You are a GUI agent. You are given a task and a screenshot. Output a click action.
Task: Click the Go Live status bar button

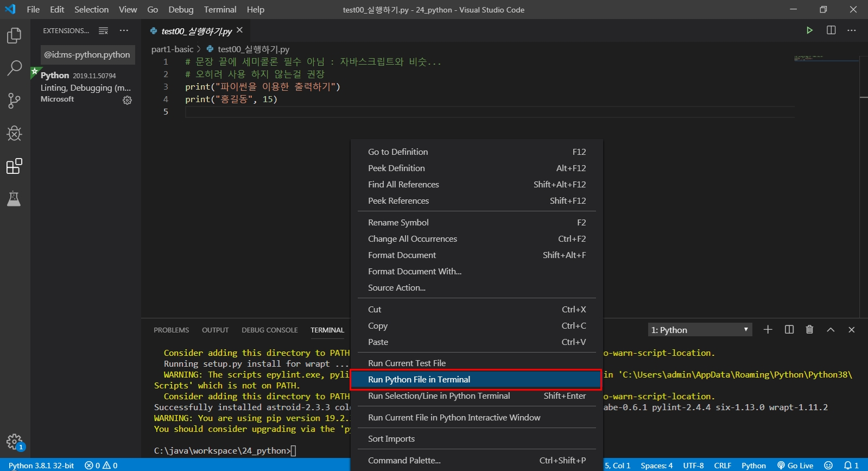coord(795,466)
